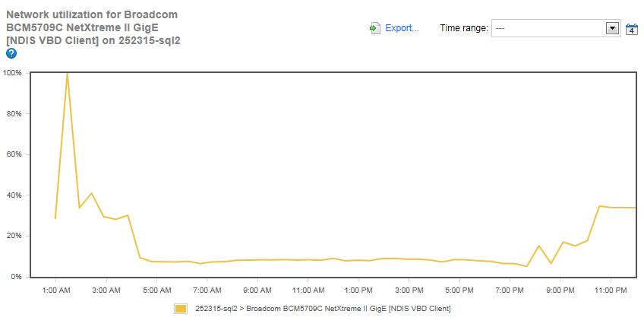Click the green Export arrow icon
The height and width of the screenshot is (327, 644).
click(x=374, y=28)
